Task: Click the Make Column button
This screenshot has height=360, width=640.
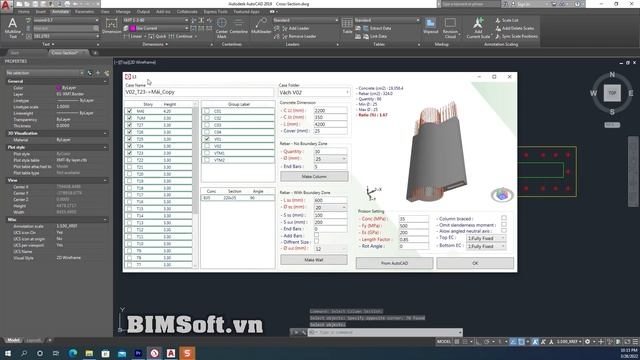Action: coord(314,176)
